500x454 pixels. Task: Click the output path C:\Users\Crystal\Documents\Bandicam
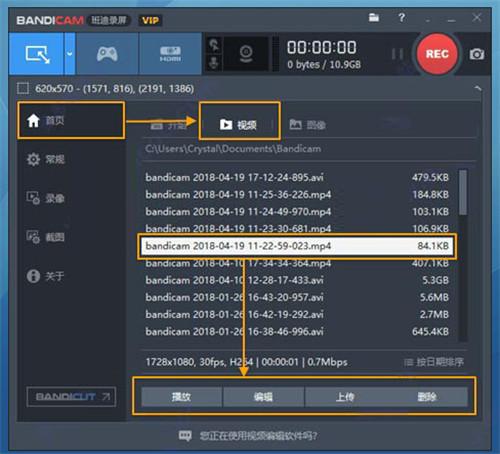tap(233, 149)
